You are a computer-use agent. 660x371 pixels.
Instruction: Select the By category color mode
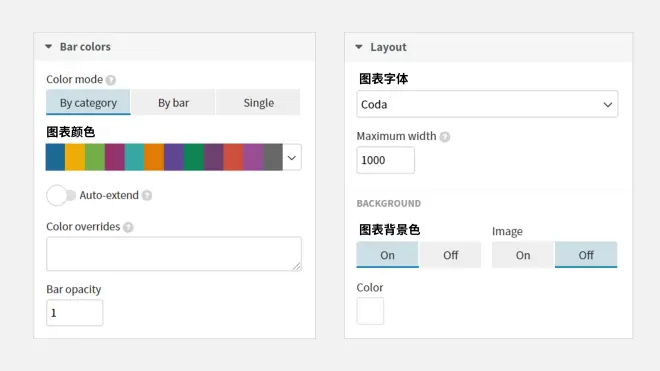[88, 102]
